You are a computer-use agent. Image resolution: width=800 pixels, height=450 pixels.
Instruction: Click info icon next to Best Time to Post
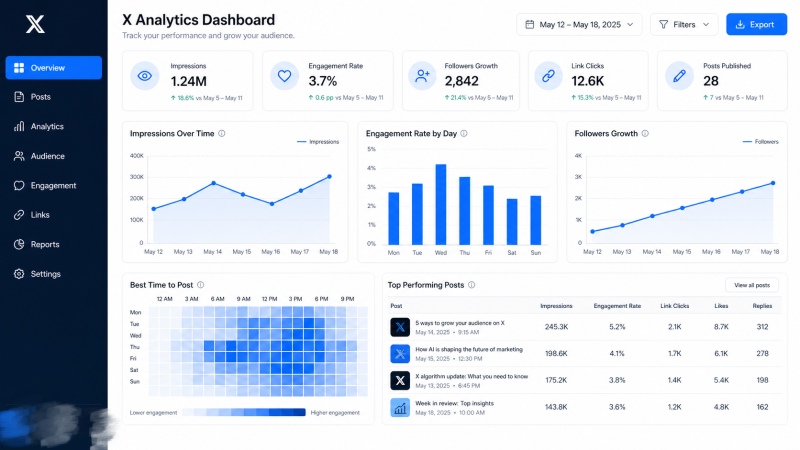tap(201, 285)
